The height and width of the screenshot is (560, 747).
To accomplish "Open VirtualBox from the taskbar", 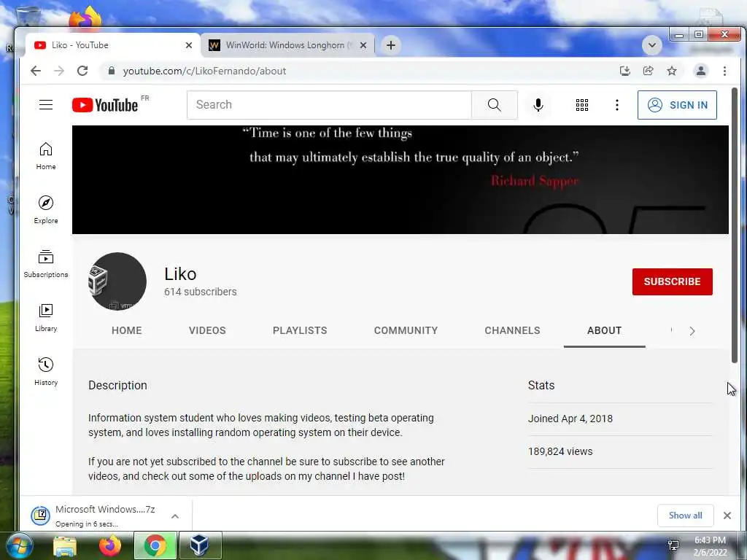I will (200, 545).
